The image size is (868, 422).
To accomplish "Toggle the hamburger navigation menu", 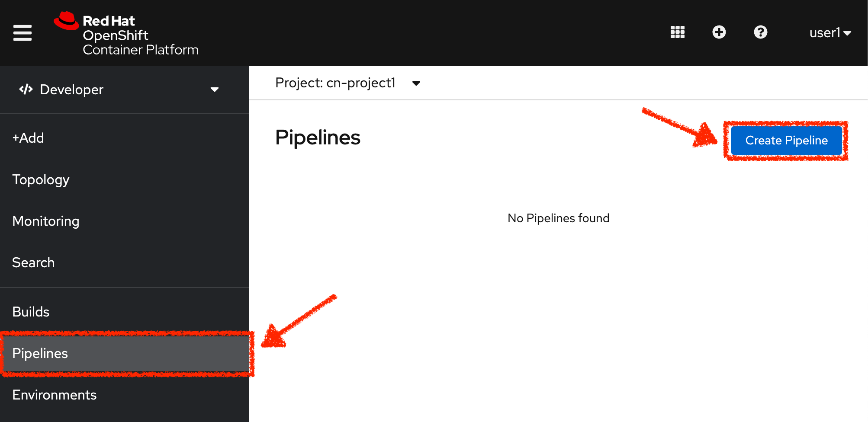I will [23, 33].
